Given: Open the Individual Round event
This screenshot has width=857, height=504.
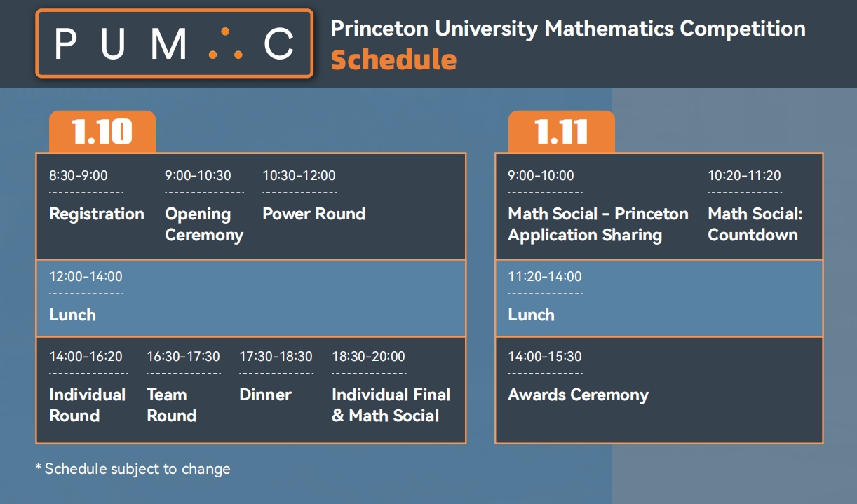Looking at the screenshot, I should tap(87, 405).
